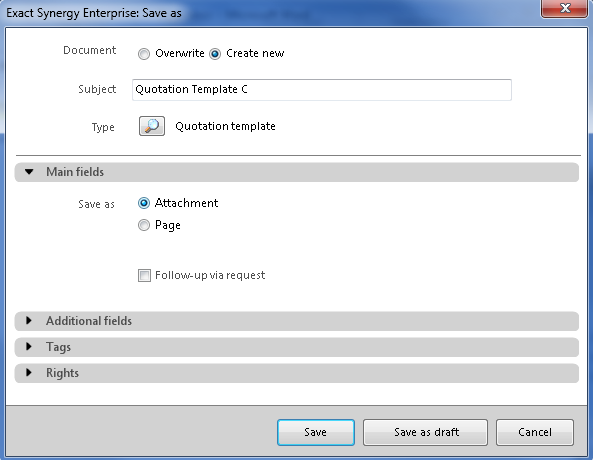Click the Main fields section title text

(75, 172)
